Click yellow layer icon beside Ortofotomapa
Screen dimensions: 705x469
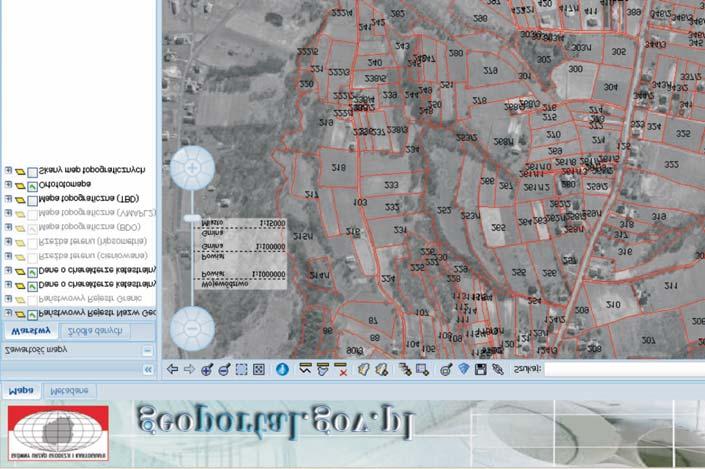20,186
